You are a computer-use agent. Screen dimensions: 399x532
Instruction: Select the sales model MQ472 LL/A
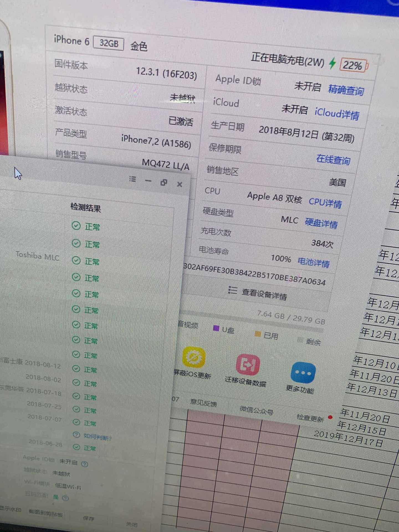[166, 164]
